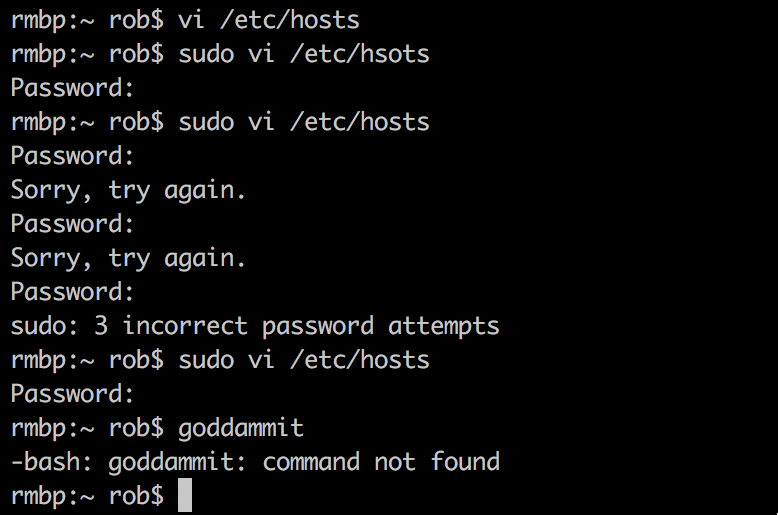Click the 'rmbp:~' hostname on the first line
This screenshot has width=778, height=515.
pos(52,22)
